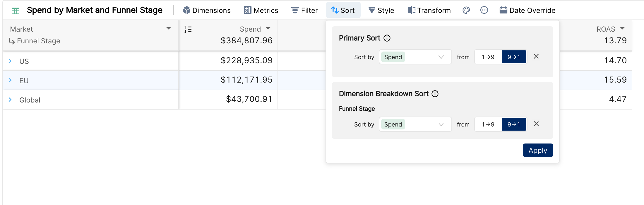Click the EU spend value $112,171.95
This screenshot has height=205, width=644.
click(246, 80)
